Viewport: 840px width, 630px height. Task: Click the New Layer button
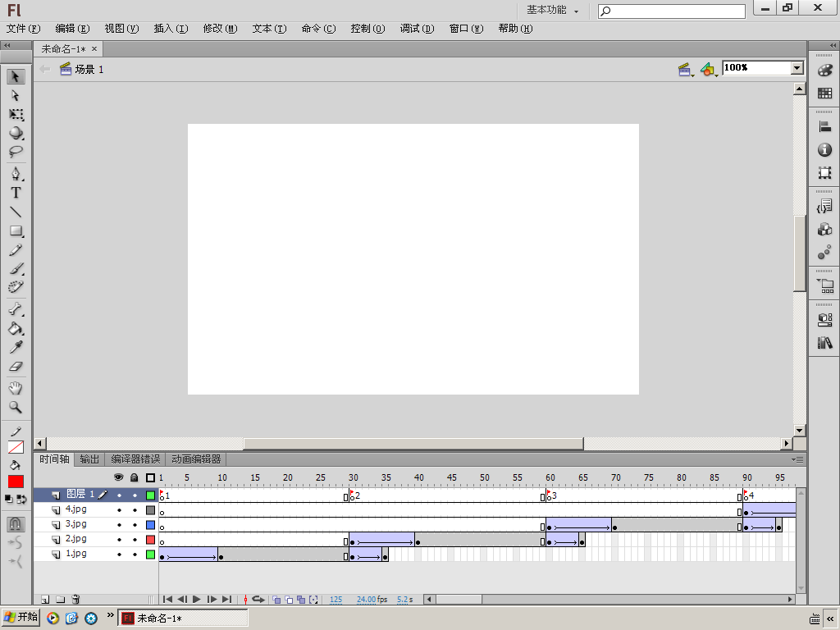[x=46, y=600]
